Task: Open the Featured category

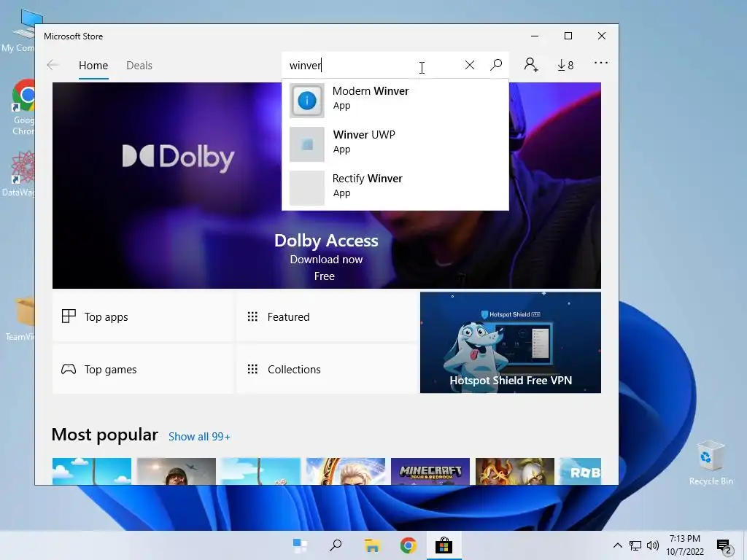Action: [327, 316]
